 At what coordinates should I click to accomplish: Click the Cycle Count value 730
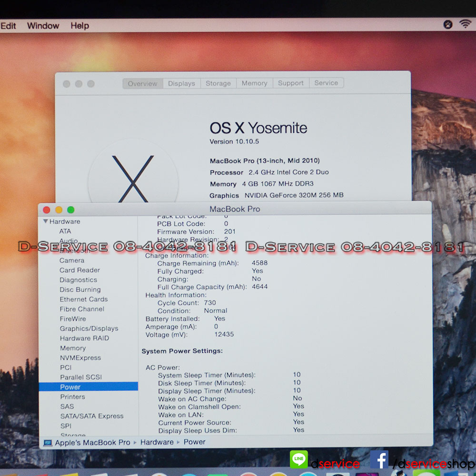(x=210, y=303)
